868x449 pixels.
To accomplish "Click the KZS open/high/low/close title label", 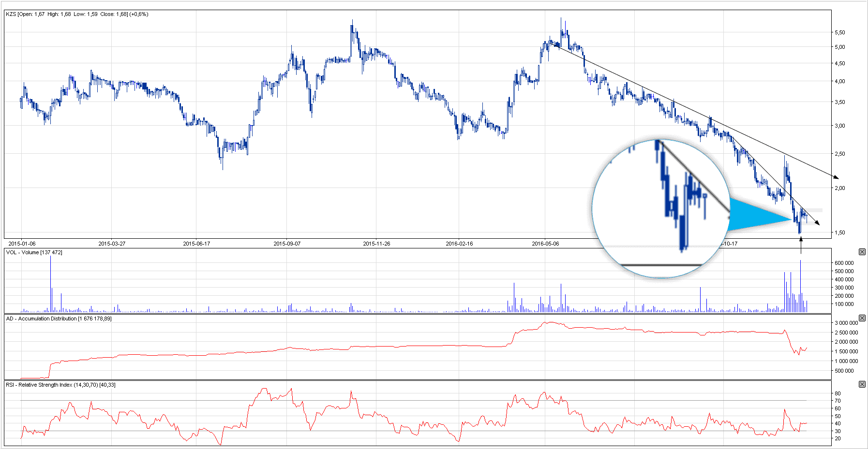I will [77, 14].
